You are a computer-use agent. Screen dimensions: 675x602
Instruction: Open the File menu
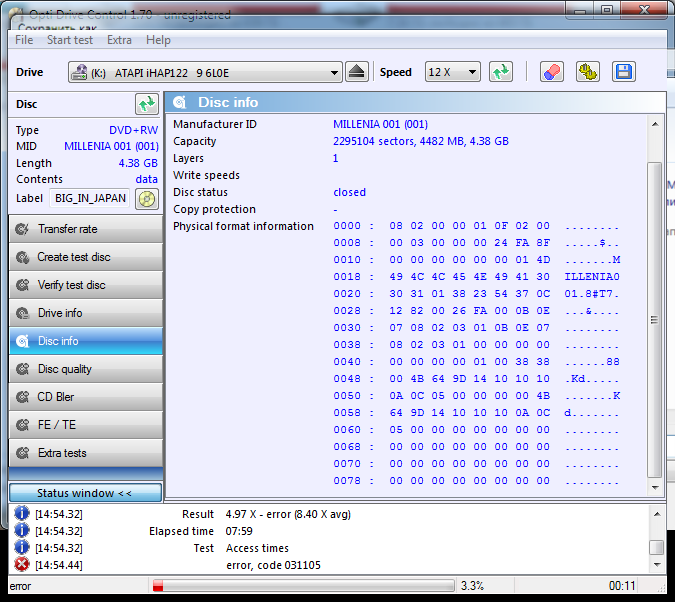(x=24, y=40)
